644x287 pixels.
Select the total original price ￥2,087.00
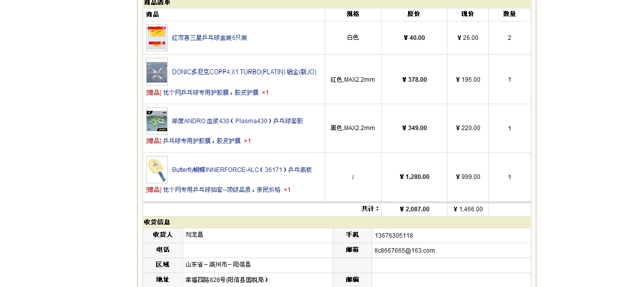point(414,209)
